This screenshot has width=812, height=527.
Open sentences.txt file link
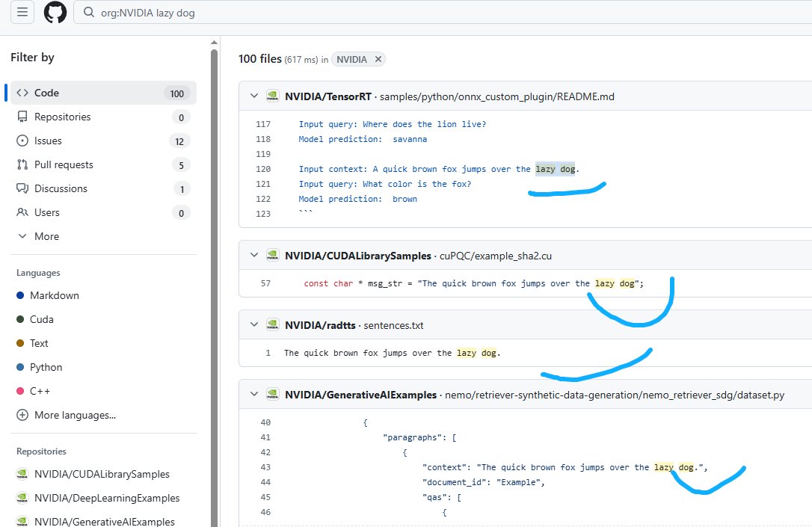[393, 325]
